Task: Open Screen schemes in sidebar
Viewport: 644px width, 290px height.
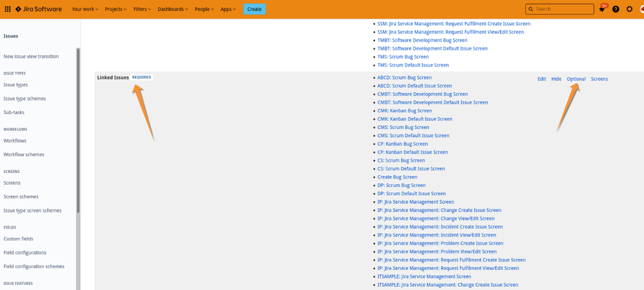Action: point(21,197)
